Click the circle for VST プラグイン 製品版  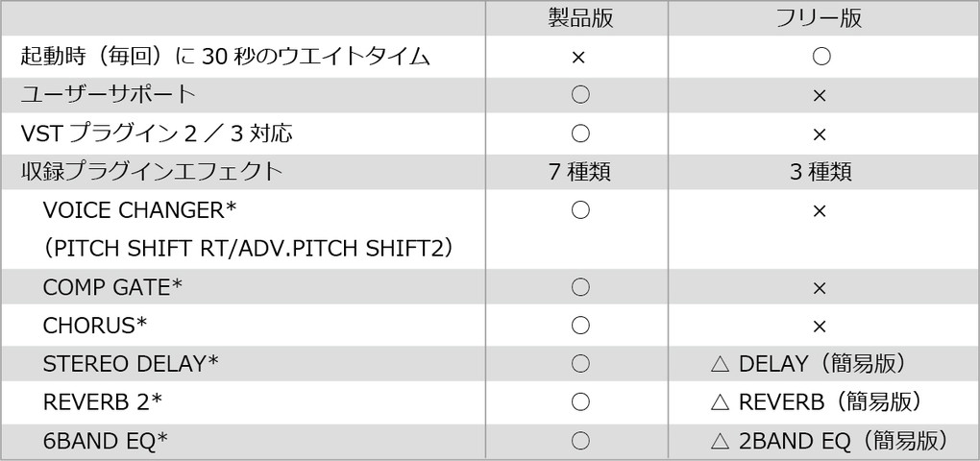580,133
